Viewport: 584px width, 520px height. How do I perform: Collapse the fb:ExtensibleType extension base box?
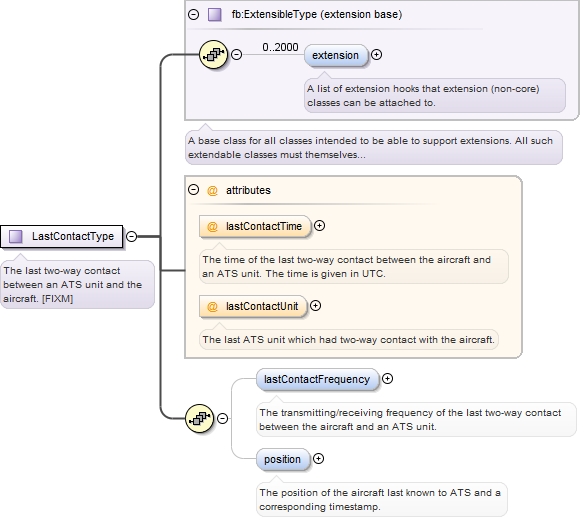pyautogui.click(x=193, y=15)
